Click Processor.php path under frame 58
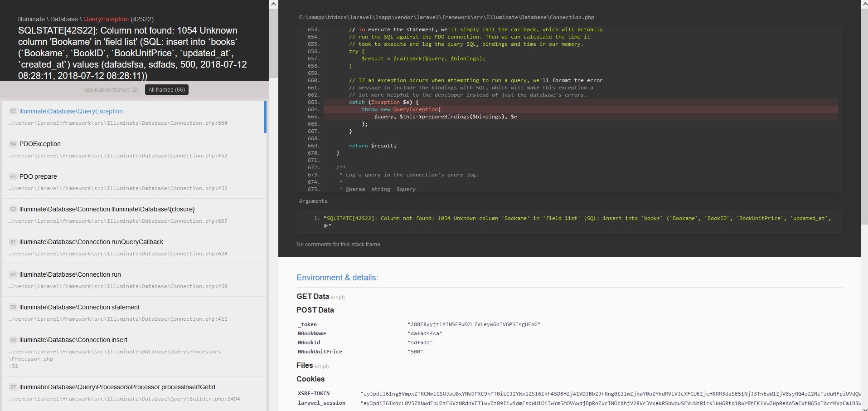The height and width of the screenshot is (411, 868). click(x=115, y=359)
